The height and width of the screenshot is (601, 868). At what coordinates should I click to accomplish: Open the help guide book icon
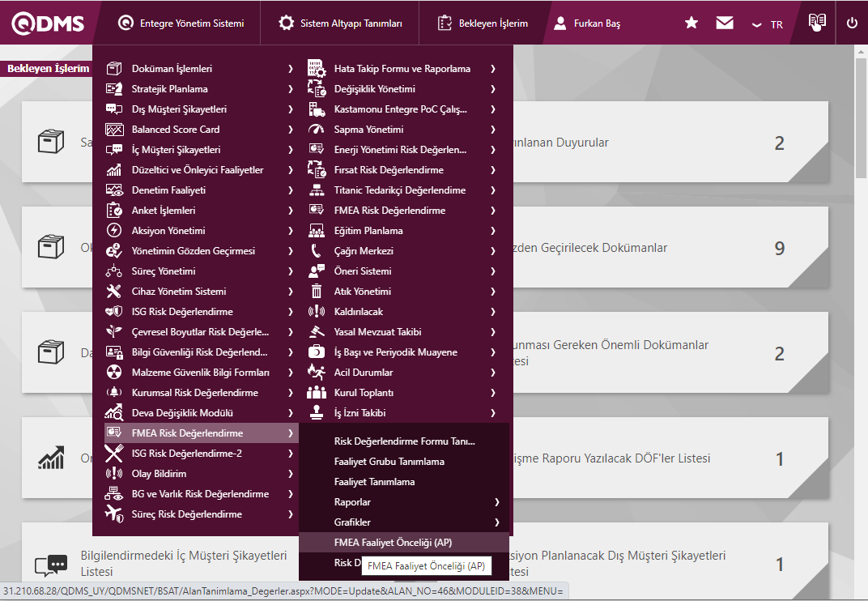coord(818,23)
